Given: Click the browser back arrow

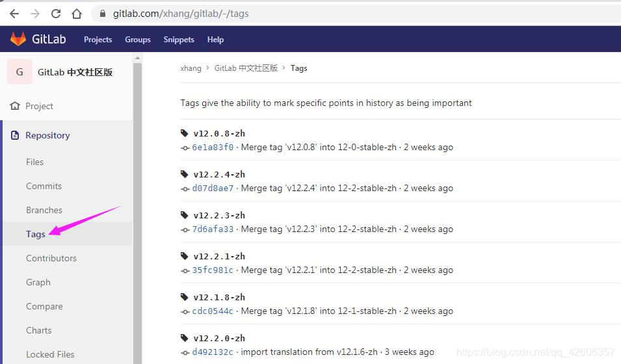Looking at the screenshot, I should 14,14.
